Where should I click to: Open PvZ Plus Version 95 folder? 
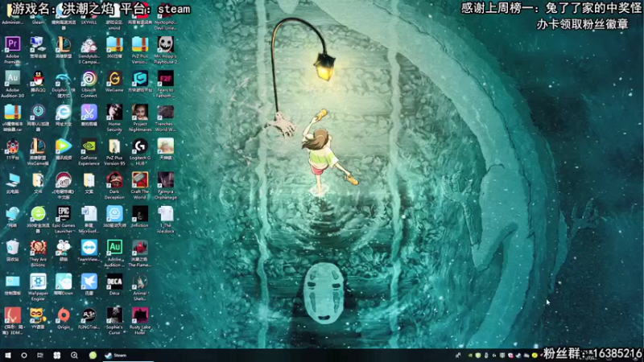click(114, 152)
